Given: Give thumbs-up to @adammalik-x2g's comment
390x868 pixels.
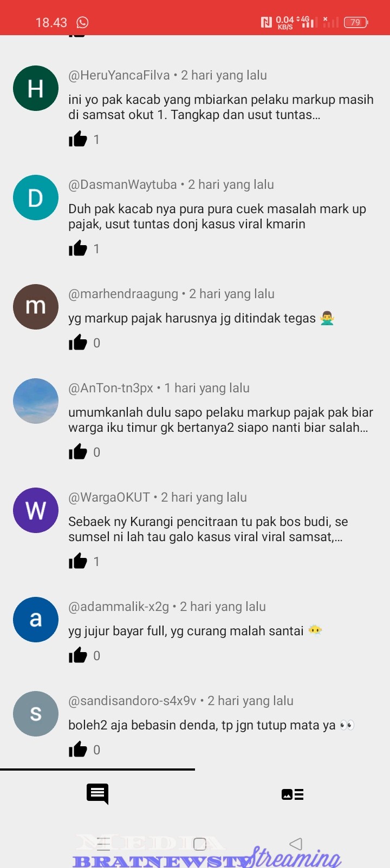Looking at the screenshot, I should tap(78, 655).
